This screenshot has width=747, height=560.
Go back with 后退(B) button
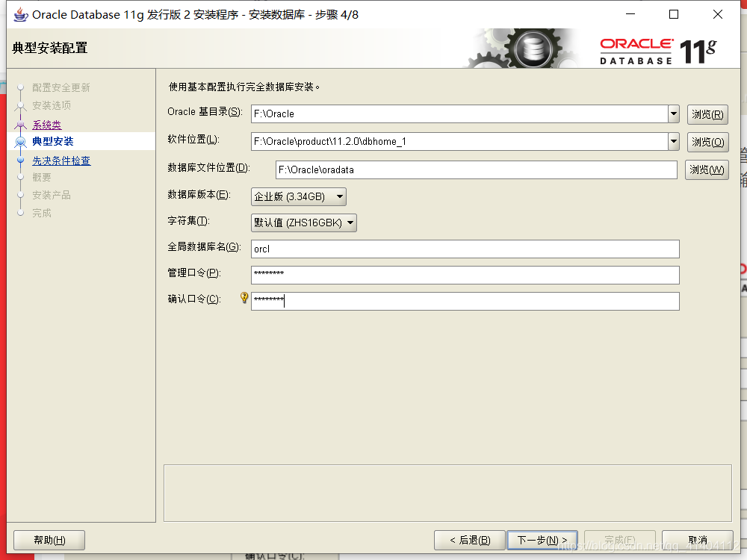tap(469, 540)
